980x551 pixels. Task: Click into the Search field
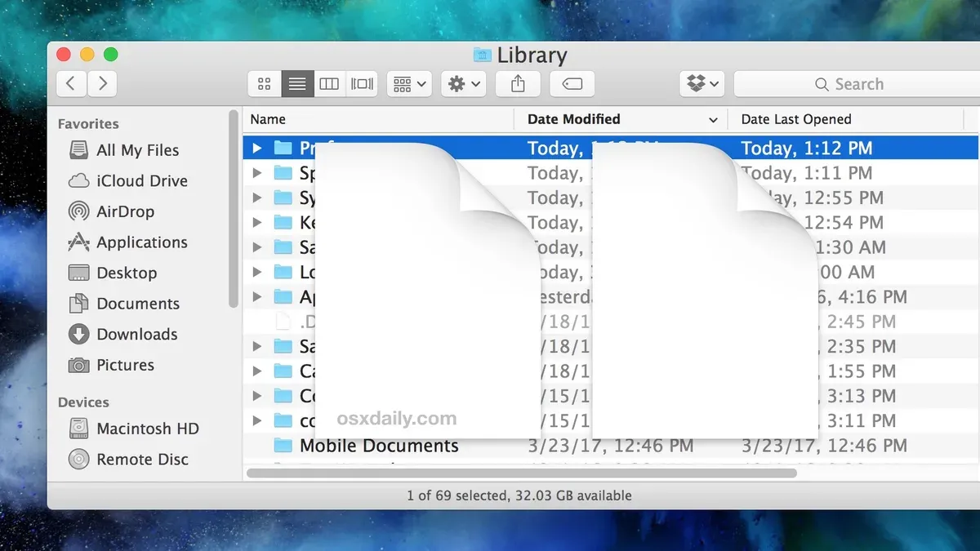(857, 84)
